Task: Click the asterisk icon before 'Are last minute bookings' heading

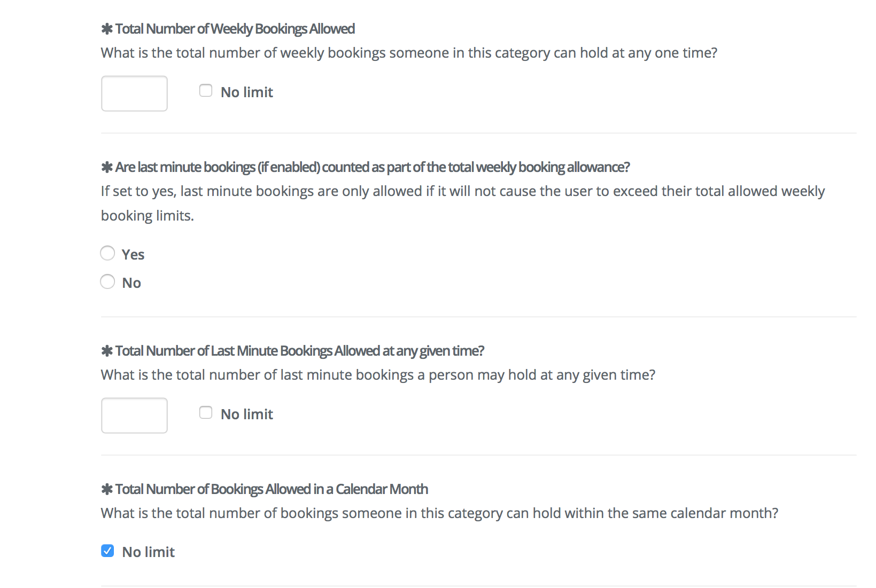Action: (x=107, y=167)
